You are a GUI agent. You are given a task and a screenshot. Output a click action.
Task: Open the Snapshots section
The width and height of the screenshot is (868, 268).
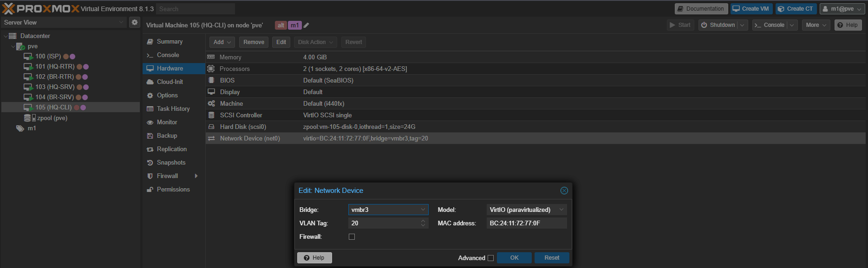171,163
